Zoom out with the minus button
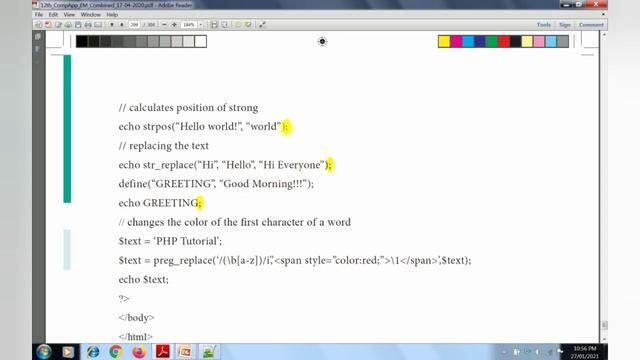The width and height of the screenshot is (640, 360). (164, 25)
